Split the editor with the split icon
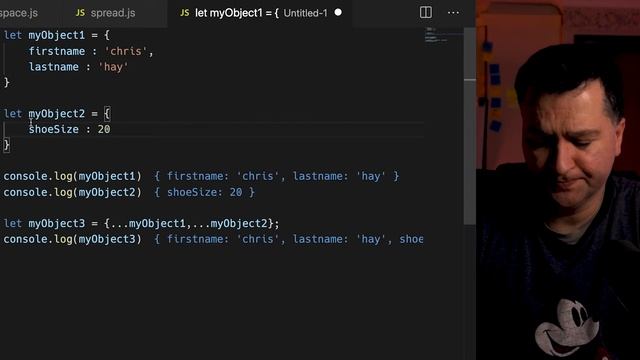 click(x=425, y=13)
